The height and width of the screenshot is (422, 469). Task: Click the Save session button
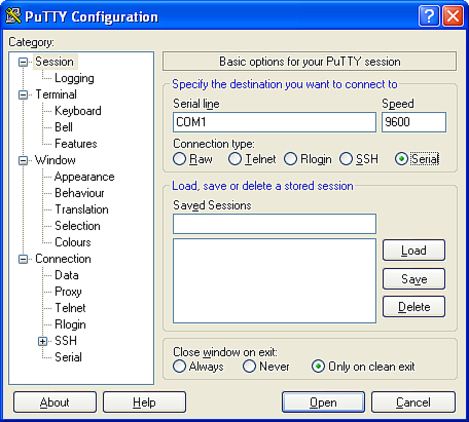tap(414, 279)
